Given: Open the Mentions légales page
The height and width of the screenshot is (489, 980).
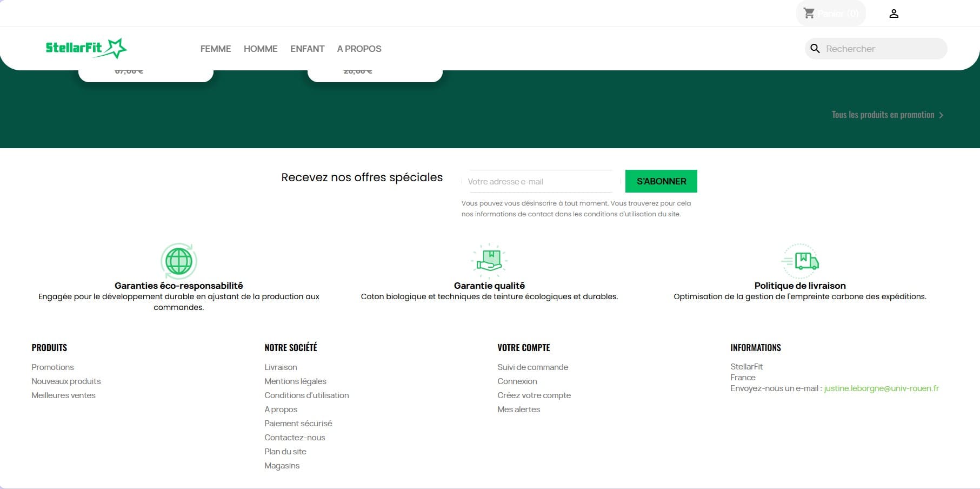Looking at the screenshot, I should click(x=295, y=381).
